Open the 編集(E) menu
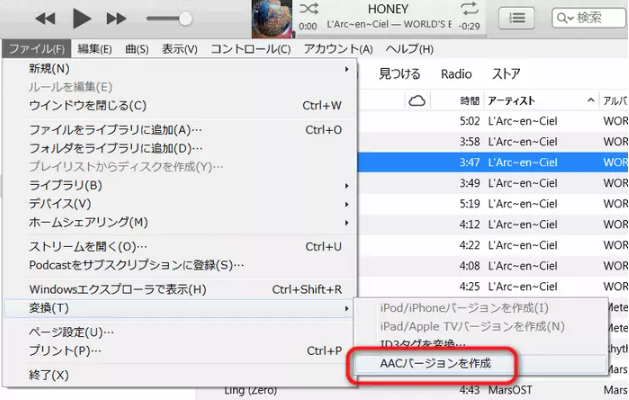 (x=95, y=49)
